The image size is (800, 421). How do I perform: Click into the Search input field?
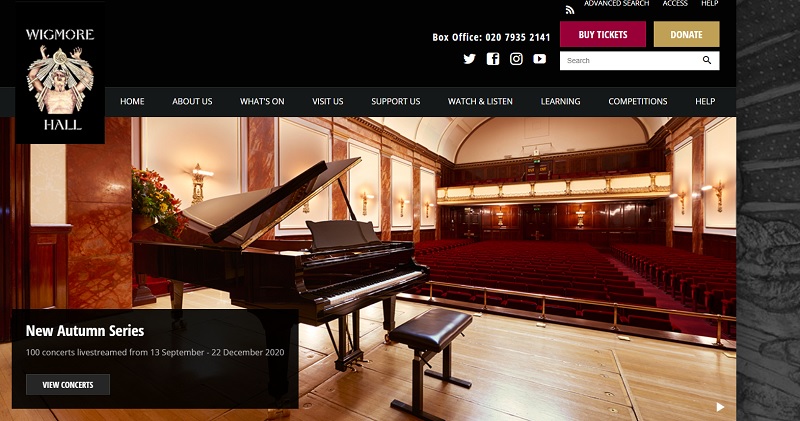click(632, 60)
